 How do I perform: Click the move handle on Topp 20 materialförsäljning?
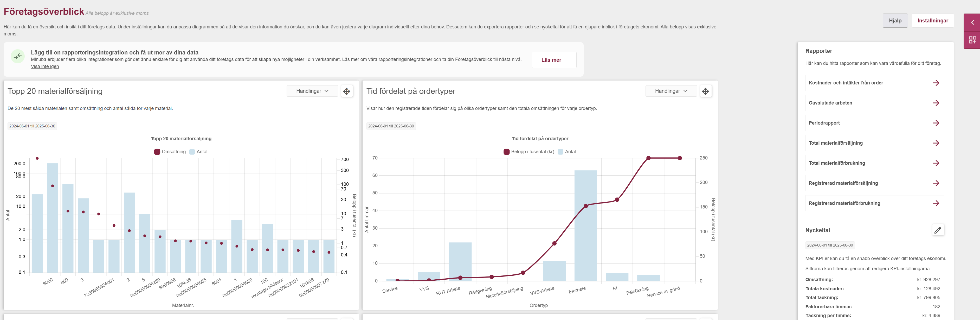tap(347, 91)
